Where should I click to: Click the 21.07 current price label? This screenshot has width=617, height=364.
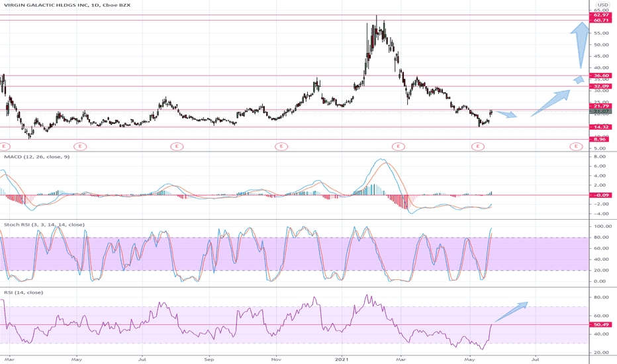600,112
